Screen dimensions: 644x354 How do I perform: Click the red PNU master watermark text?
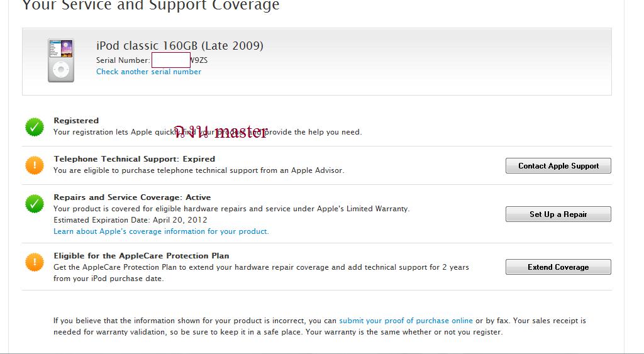pos(221,131)
